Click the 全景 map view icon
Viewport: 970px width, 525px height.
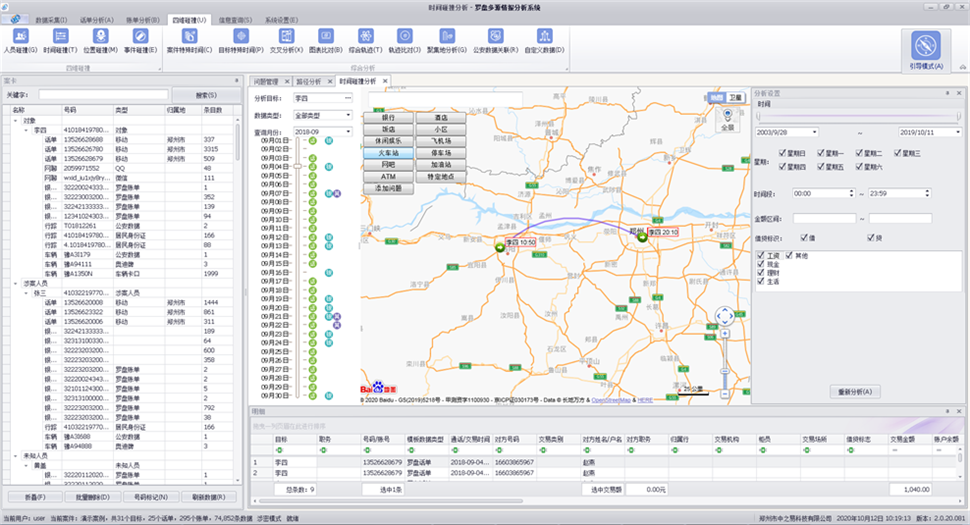tap(728, 119)
